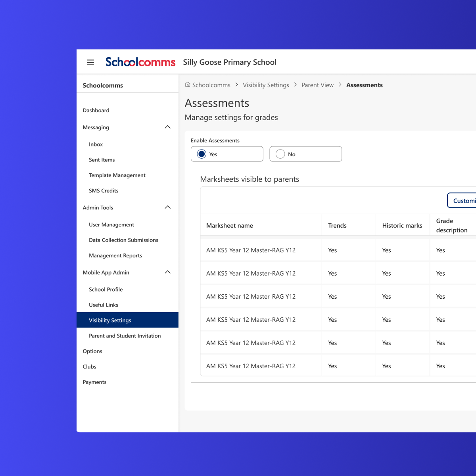This screenshot has width=476, height=476.
Task: Select Yes for Enable Assessments
Action: point(202,154)
